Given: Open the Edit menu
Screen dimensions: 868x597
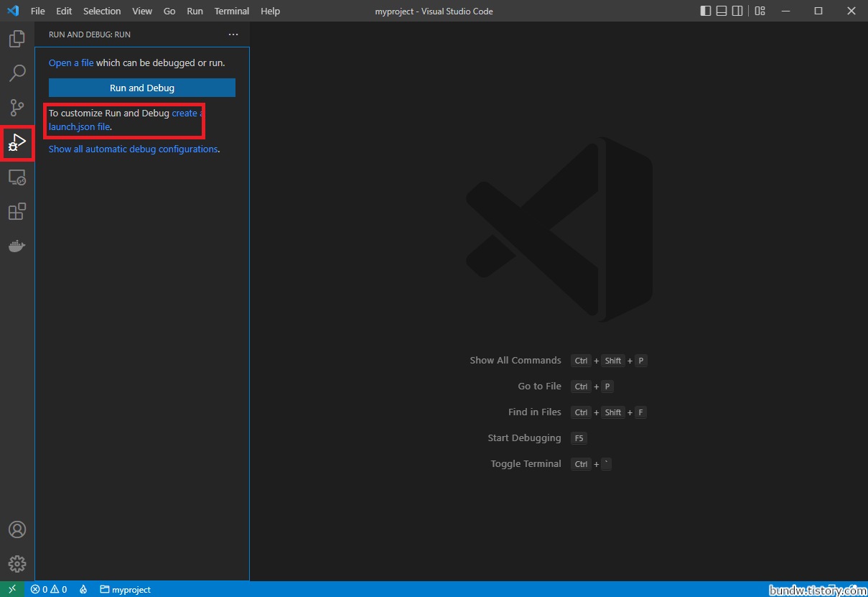Looking at the screenshot, I should point(64,11).
